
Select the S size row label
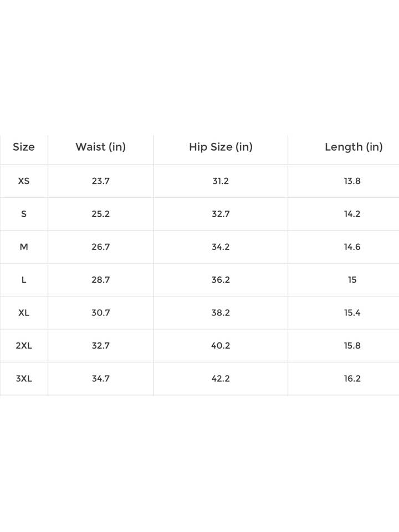click(24, 214)
